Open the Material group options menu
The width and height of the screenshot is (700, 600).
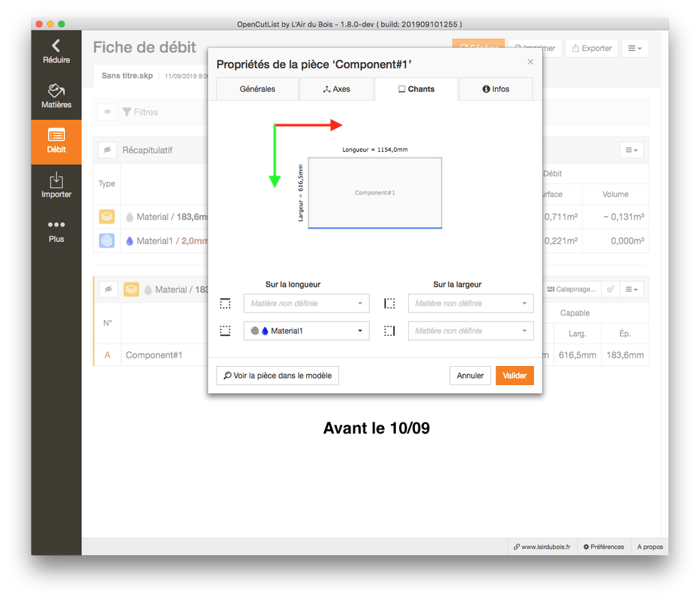point(631,289)
